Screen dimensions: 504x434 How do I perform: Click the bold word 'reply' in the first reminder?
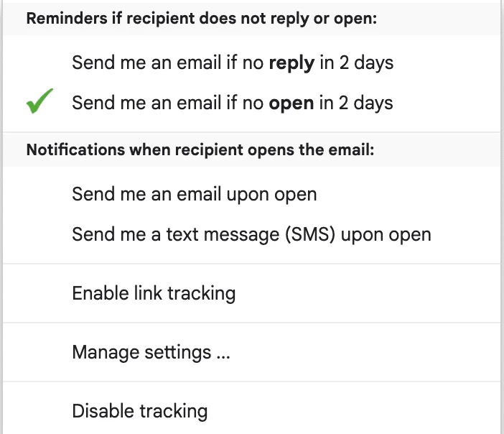tap(291, 63)
